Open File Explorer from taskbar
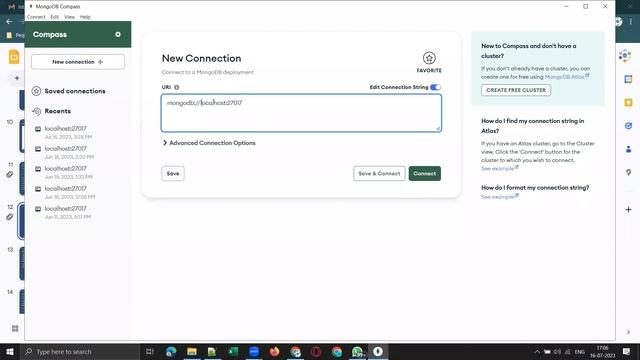Screen dimensions: 640x360 tap(192, 351)
